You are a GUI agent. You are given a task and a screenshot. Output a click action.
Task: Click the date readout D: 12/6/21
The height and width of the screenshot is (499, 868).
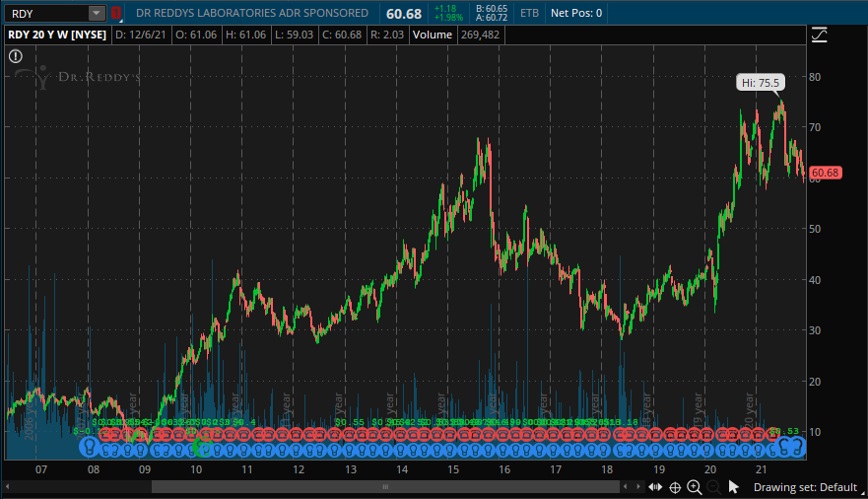[x=141, y=35]
